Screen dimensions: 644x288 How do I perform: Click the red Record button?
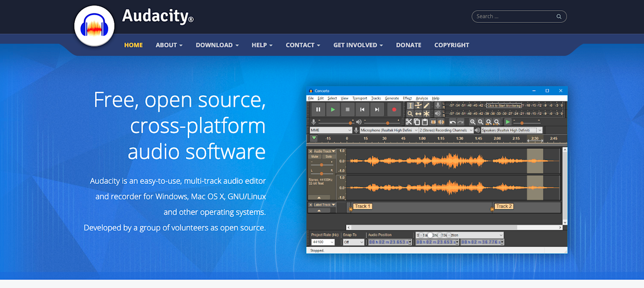point(394,110)
